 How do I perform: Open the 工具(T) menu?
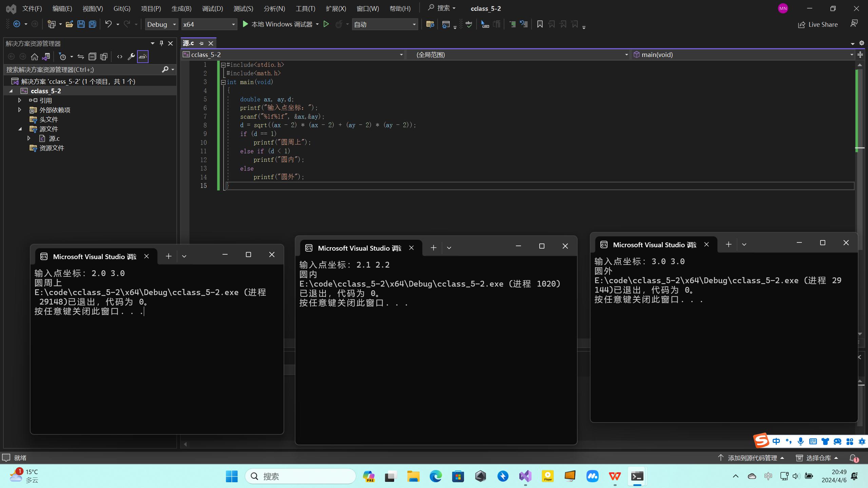tap(305, 8)
